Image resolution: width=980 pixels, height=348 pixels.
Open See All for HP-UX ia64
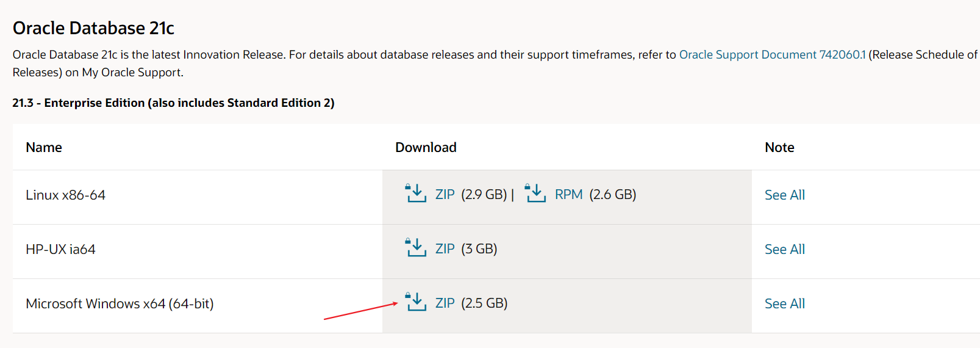tap(785, 249)
